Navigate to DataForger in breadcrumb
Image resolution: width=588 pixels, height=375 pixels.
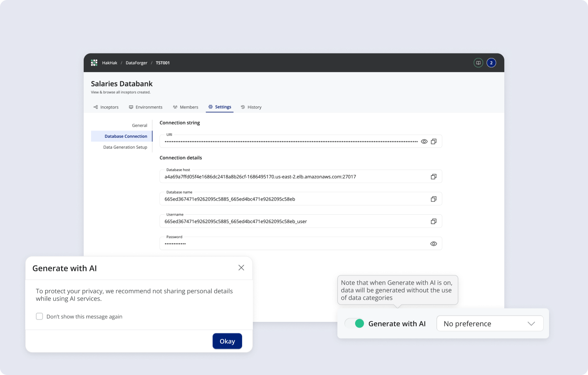pyautogui.click(x=136, y=63)
